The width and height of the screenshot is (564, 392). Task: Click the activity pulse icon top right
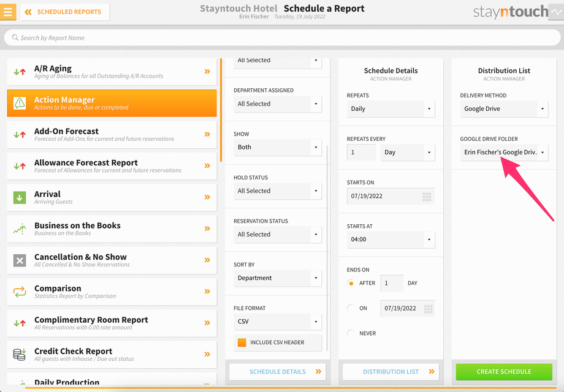pos(556,12)
